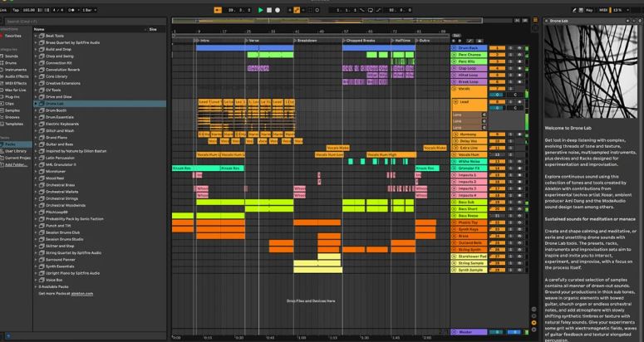644x342 pixels.
Task: Click the browser search field
Action: pyautogui.click(x=84, y=21)
